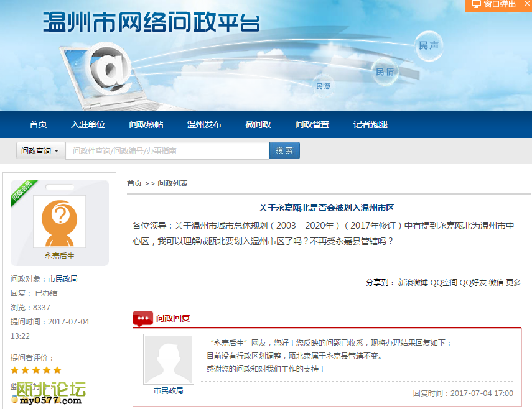Click the 民情 bubble icon in banner

click(385, 71)
